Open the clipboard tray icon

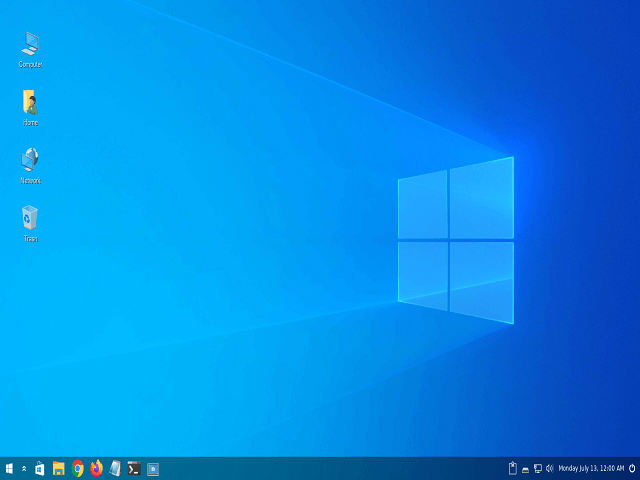[513, 468]
